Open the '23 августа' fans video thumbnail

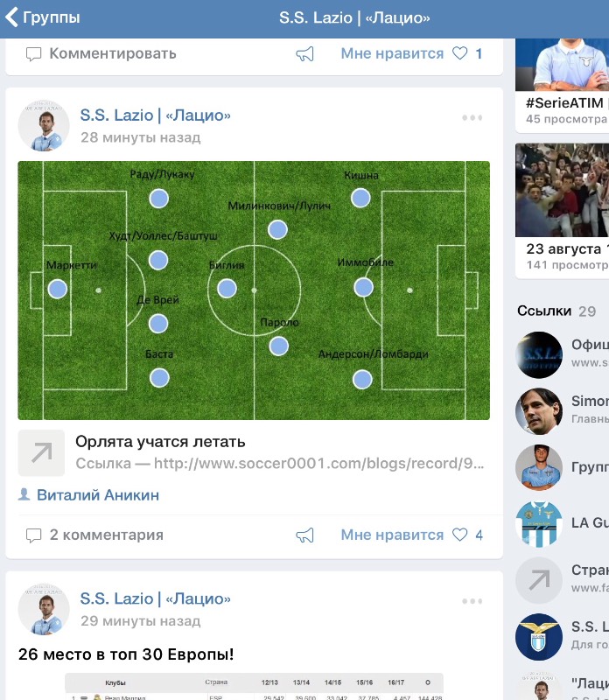[x=562, y=190]
